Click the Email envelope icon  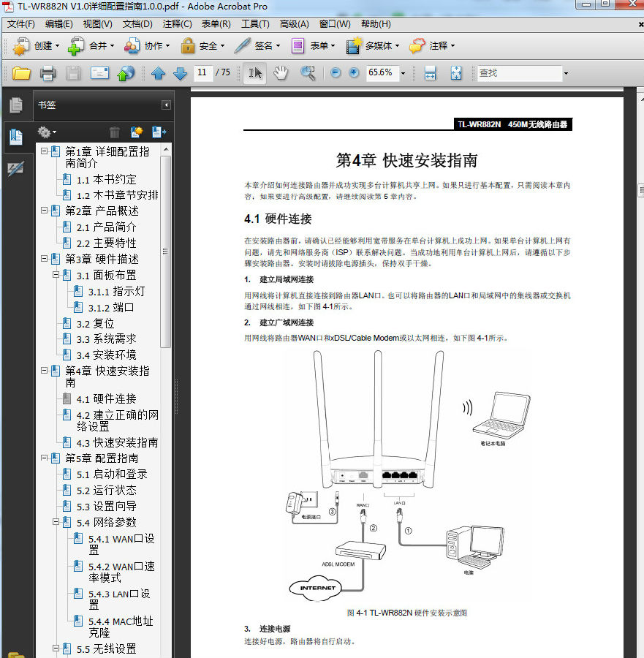point(99,73)
